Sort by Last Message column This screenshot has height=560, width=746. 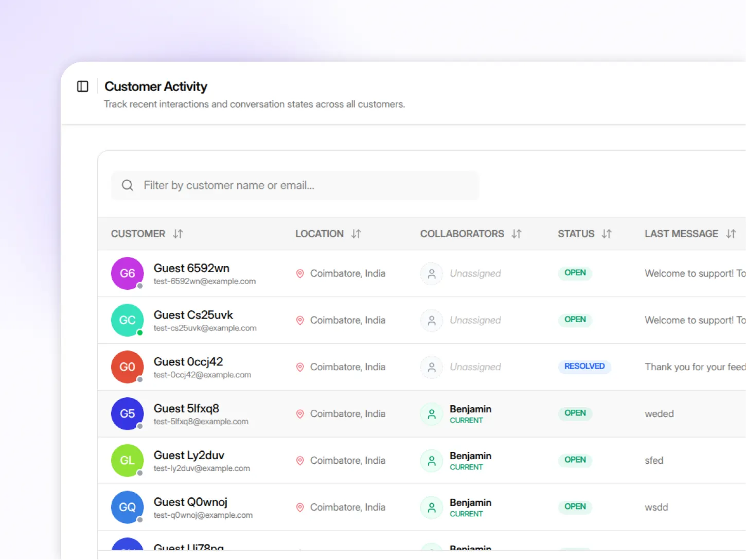point(731,234)
